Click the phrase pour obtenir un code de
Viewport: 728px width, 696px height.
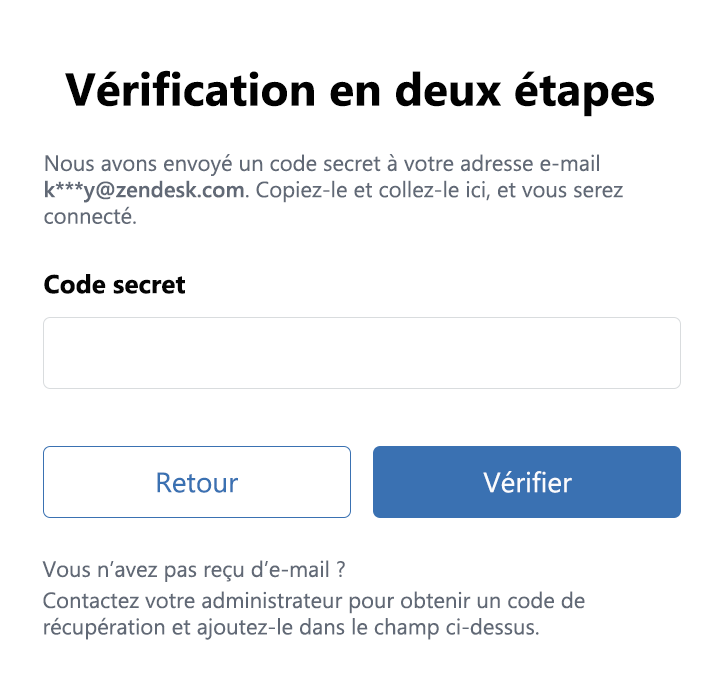(x=467, y=601)
